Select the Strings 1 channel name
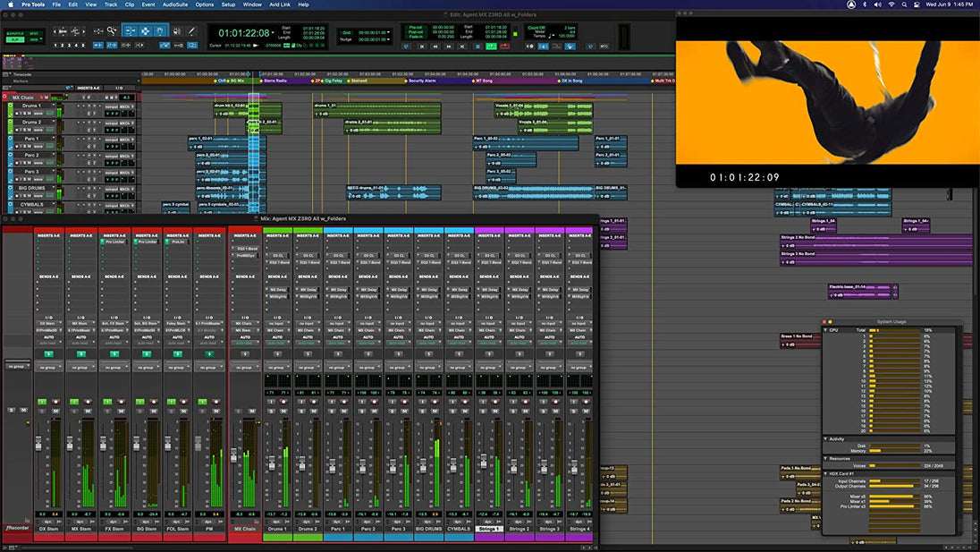Screen dimensions: 980x552 click(490, 529)
